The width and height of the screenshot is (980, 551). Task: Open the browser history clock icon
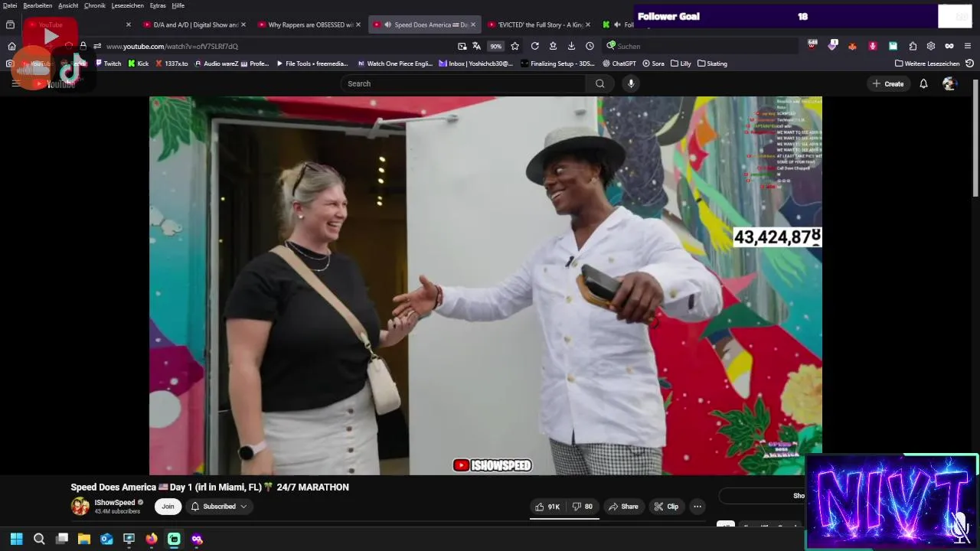click(590, 46)
